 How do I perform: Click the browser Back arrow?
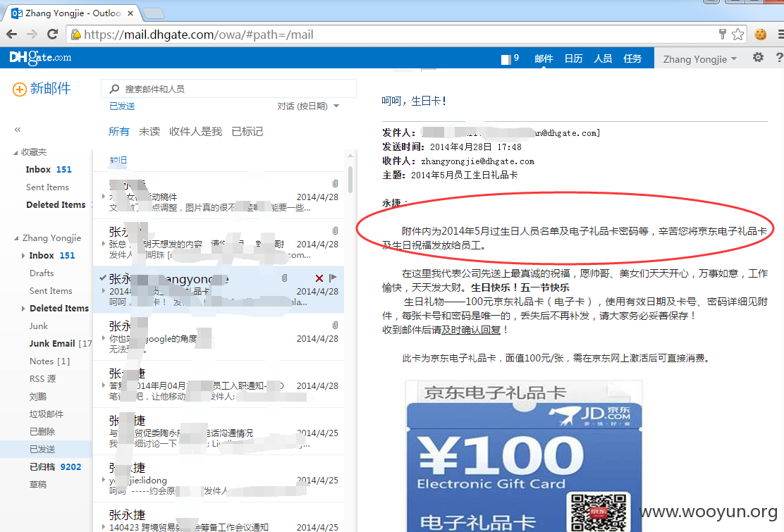(x=11, y=35)
